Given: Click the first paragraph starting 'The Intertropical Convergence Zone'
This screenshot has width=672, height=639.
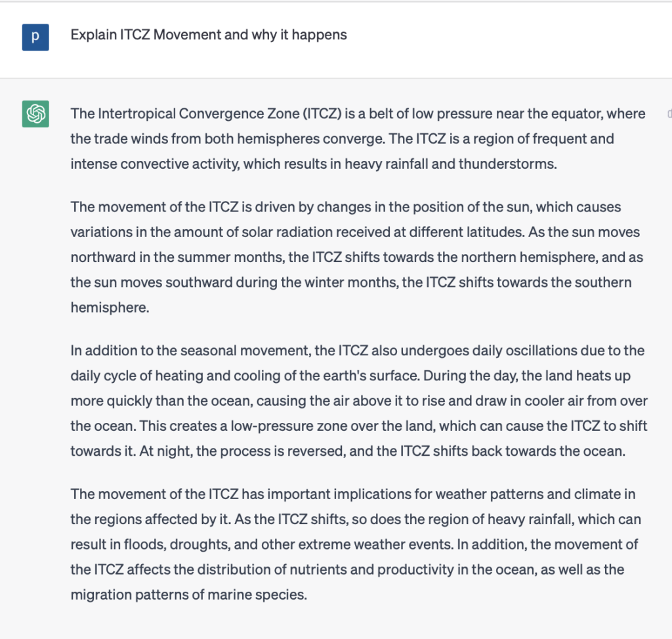Looking at the screenshot, I should pos(358,139).
